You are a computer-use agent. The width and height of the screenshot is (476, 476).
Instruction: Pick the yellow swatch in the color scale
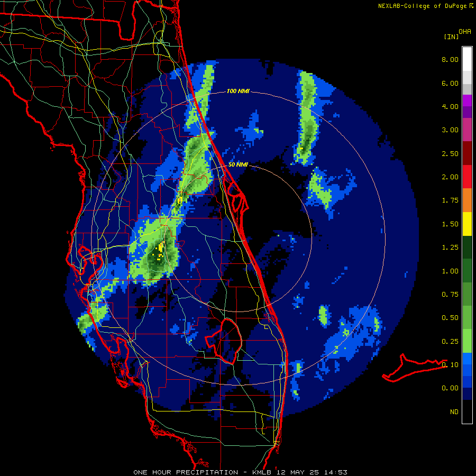tap(467, 224)
